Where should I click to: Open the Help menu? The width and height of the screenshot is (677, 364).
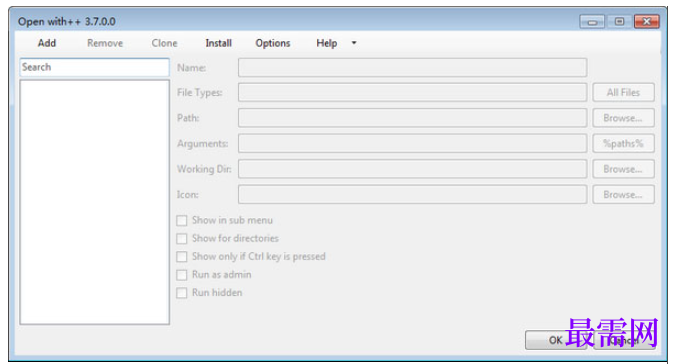[326, 43]
